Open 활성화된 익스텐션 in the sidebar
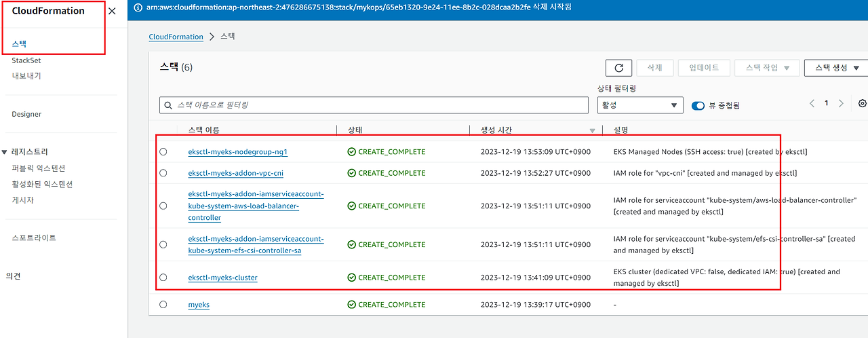 click(42, 184)
